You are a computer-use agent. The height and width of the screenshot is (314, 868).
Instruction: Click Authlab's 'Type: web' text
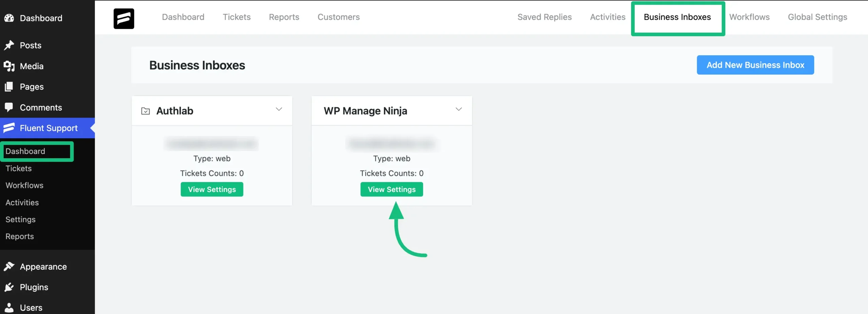(x=212, y=159)
